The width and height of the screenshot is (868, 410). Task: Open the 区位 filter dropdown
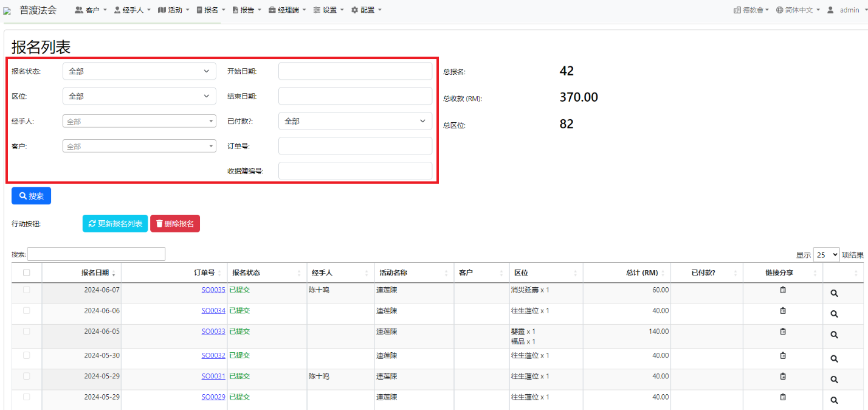click(x=139, y=96)
